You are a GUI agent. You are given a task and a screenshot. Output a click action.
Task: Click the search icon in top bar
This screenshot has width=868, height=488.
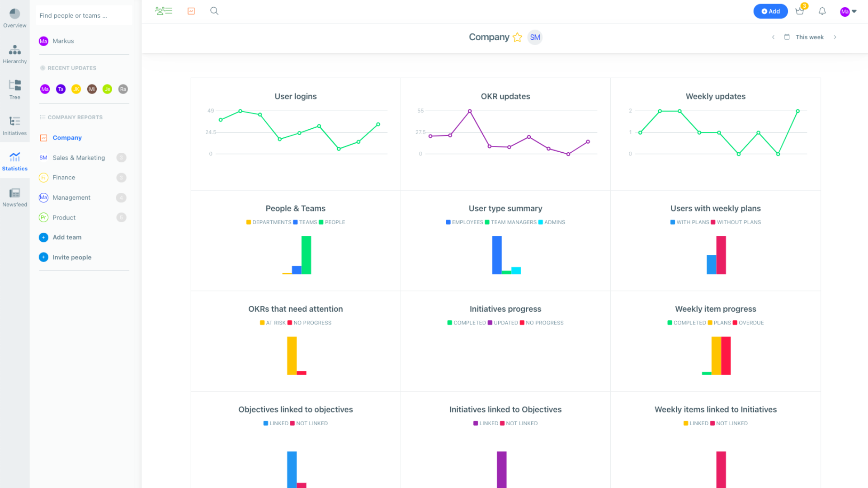[214, 11]
